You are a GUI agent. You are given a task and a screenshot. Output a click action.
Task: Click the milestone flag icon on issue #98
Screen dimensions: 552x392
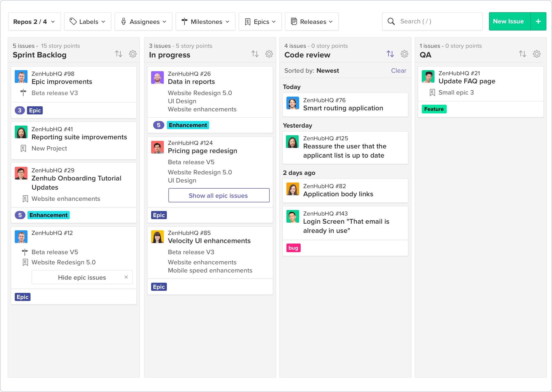click(x=23, y=93)
